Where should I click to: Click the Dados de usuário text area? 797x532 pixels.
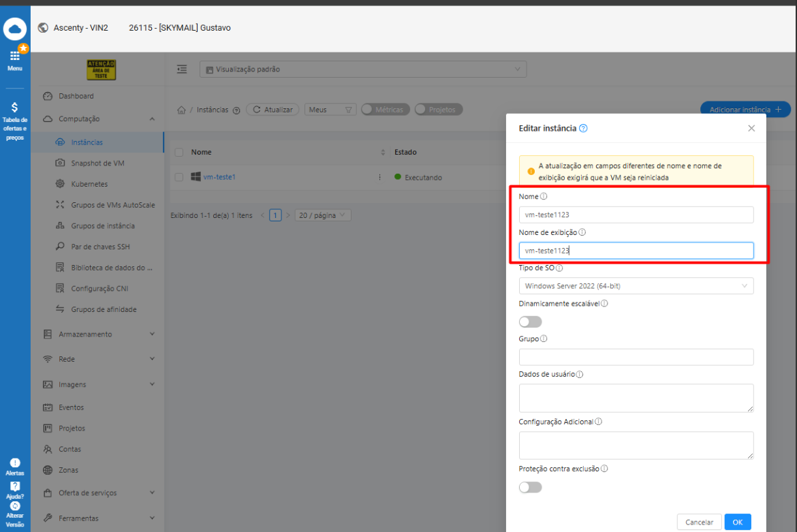[636, 398]
